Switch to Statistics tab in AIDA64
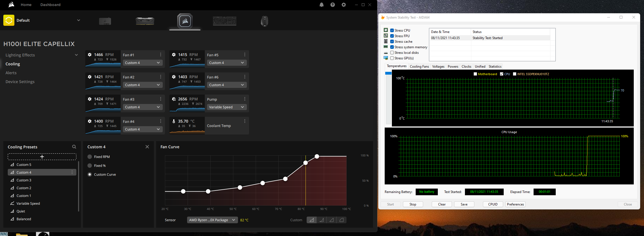 click(x=495, y=67)
